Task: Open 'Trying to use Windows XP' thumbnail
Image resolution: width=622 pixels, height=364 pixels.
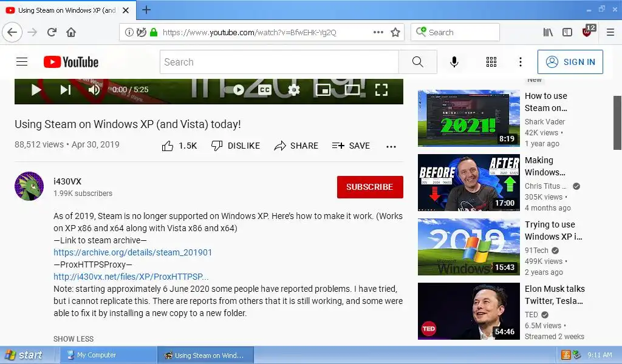Action: (x=468, y=247)
